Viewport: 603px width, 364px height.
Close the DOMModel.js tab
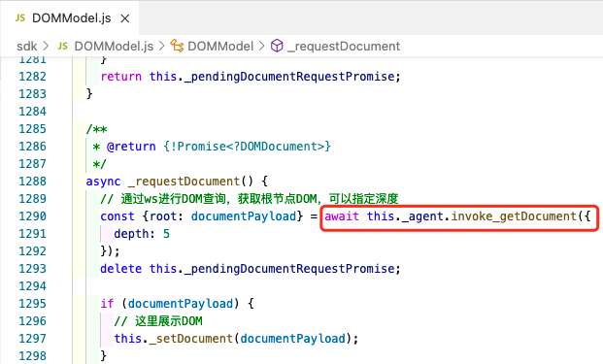click(125, 18)
